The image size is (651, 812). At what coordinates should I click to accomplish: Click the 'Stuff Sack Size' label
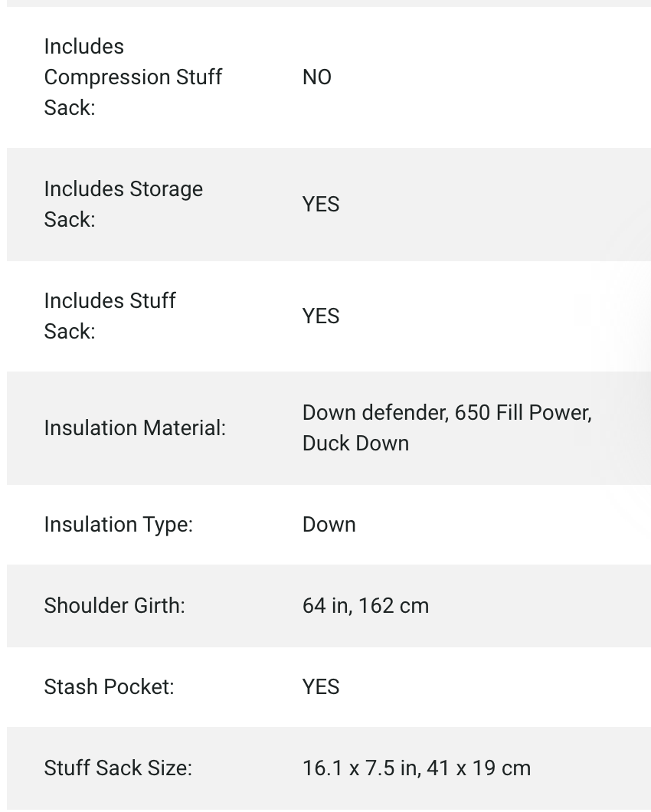pos(118,768)
